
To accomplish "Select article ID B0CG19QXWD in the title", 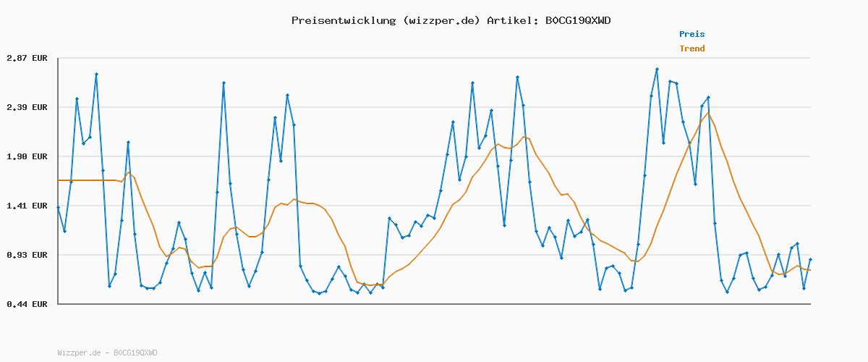I will pyautogui.click(x=577, y=20).
